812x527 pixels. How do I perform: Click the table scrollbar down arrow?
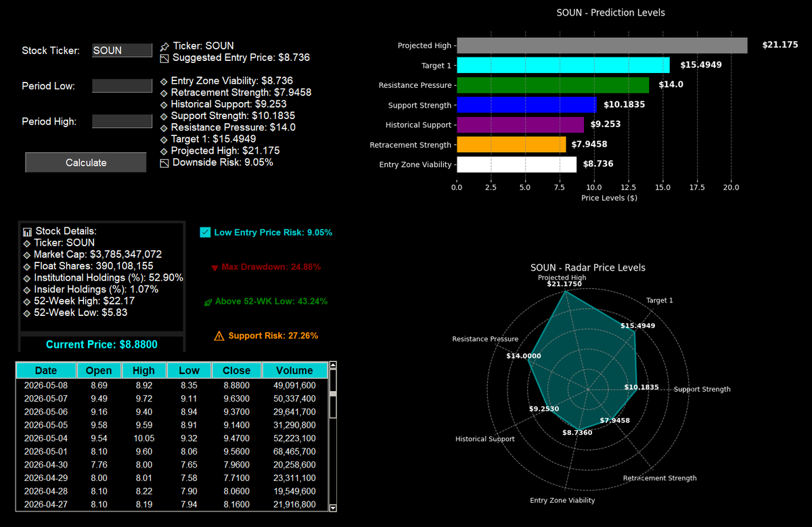(x=332, y=507)
